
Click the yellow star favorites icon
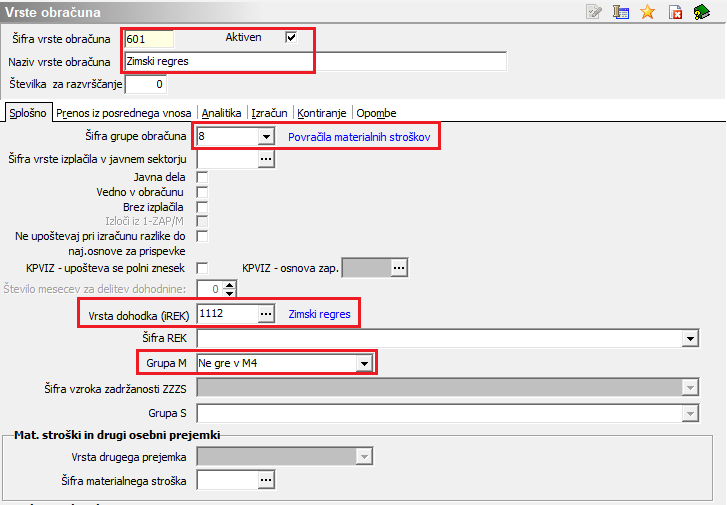click(648, 12)
